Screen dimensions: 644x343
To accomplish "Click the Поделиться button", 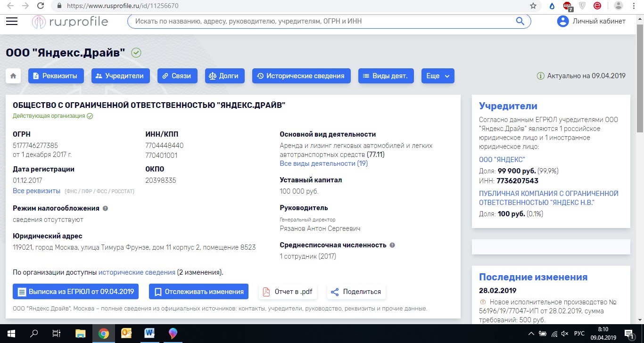I will pyautogui.click(x=356, y=292).
